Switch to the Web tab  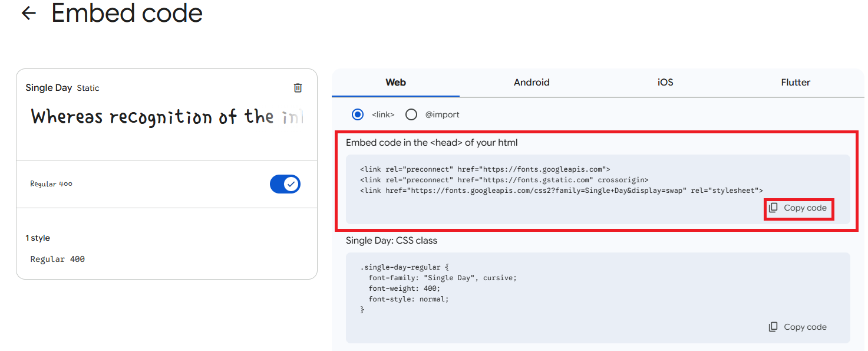[395, 83]
